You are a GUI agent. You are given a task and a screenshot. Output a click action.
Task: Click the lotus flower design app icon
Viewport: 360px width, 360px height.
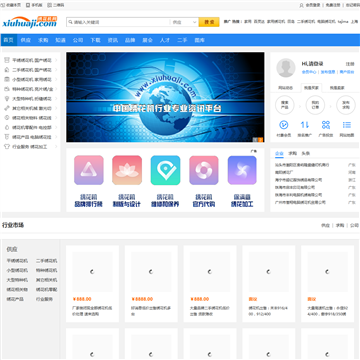(127, 170)
